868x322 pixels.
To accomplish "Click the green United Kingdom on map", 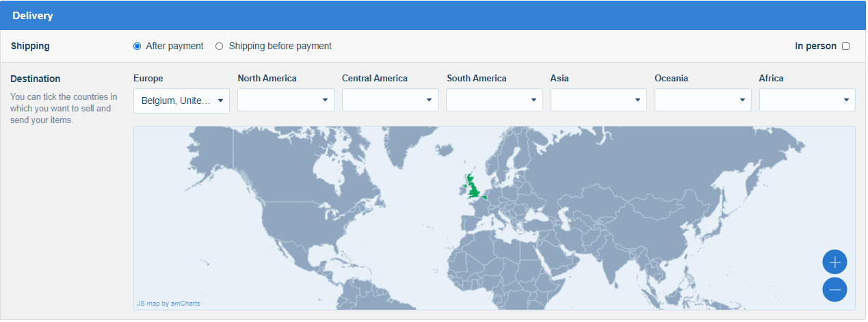I will click(x=471, y=185).
